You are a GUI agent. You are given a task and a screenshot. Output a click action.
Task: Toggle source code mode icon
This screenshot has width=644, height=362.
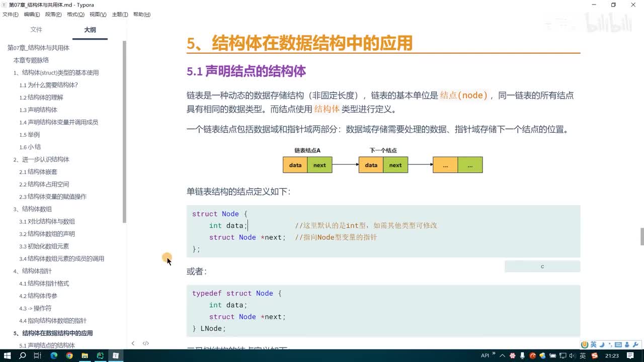pyautogui.click(x=146, y=343)
